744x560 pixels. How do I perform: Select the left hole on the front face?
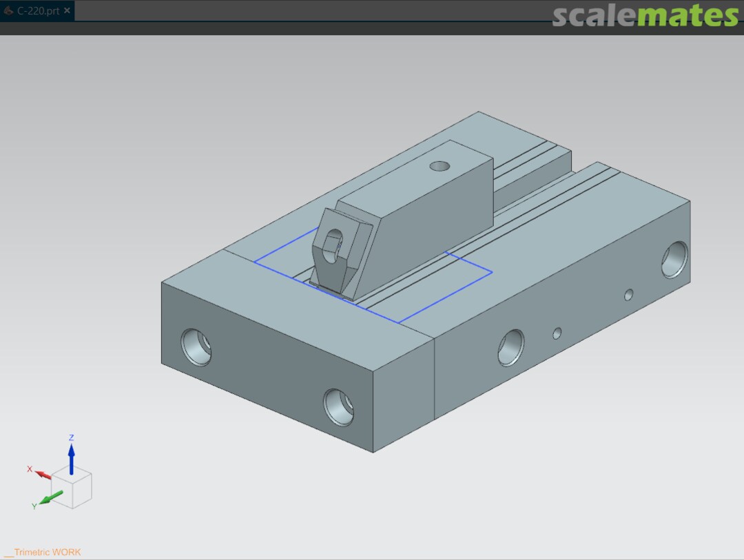point(196,346)
